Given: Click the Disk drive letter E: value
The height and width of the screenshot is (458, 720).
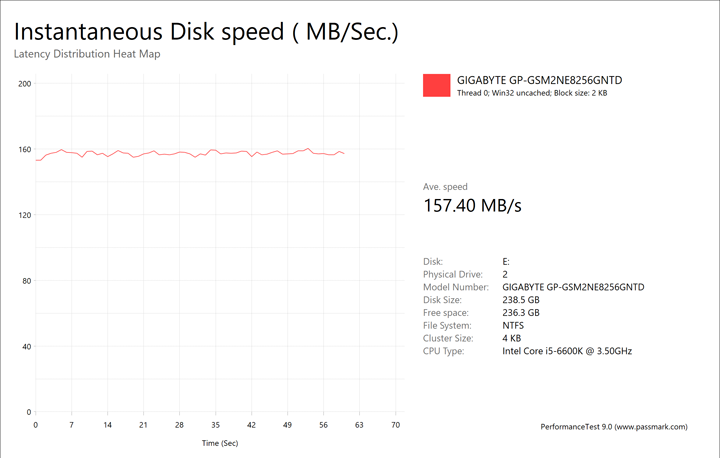Looking at the screenshot, I should [x=506, y=261].
